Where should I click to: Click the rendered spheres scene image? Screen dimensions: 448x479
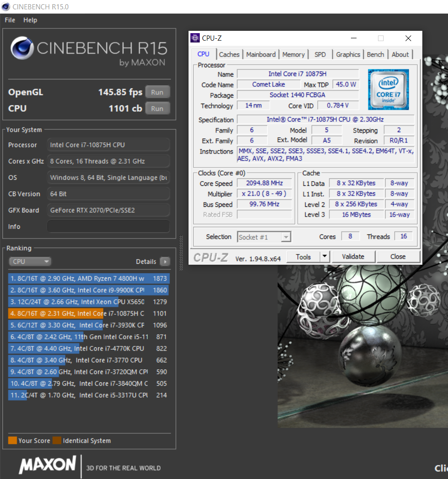pyautogui.click(x=363, y=345)
